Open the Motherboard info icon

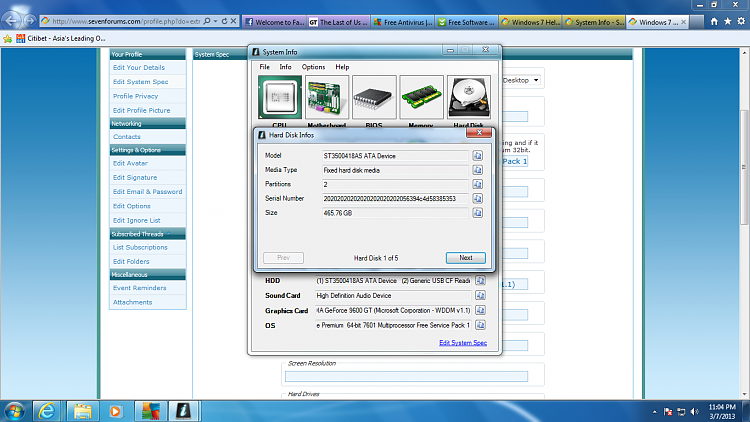click(x=327, y=97)
